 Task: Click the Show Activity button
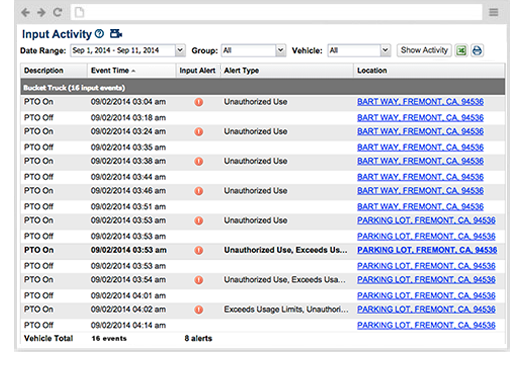pos(424,50)
